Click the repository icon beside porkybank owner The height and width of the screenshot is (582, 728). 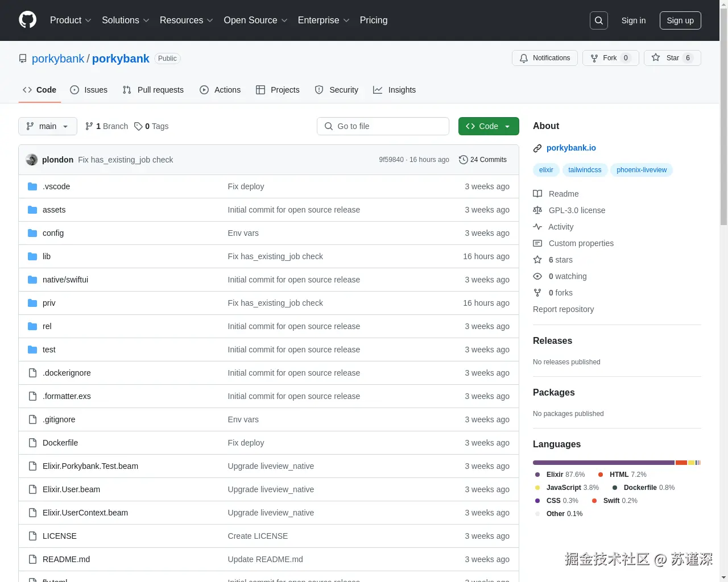click(23, 59)
